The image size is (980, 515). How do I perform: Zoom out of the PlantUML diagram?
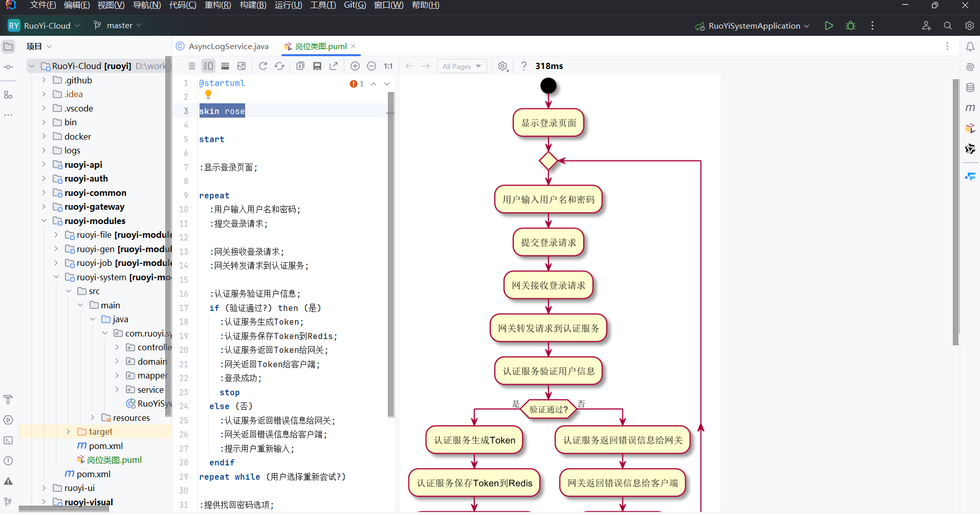372,66
